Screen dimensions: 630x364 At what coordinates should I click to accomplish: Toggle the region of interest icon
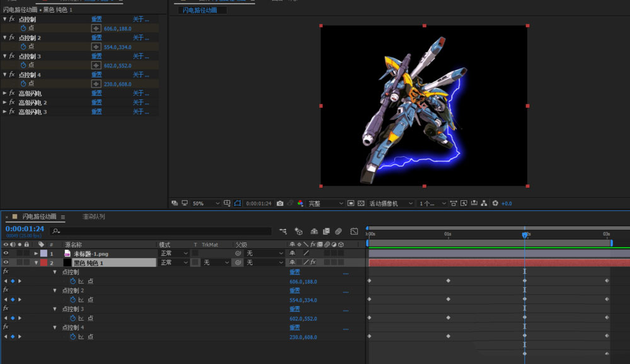point(352,203)
